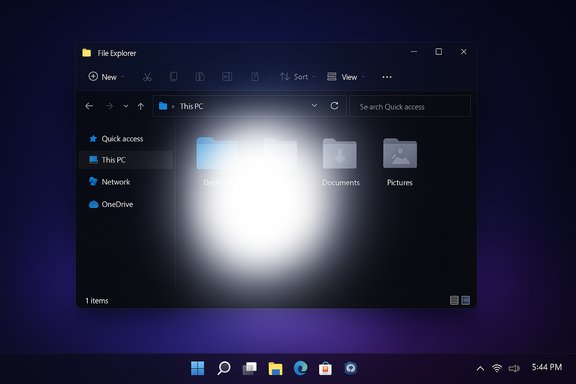The image size is (576, 384).
Task: Go back with the left arrow
Action: pos(89,106)
